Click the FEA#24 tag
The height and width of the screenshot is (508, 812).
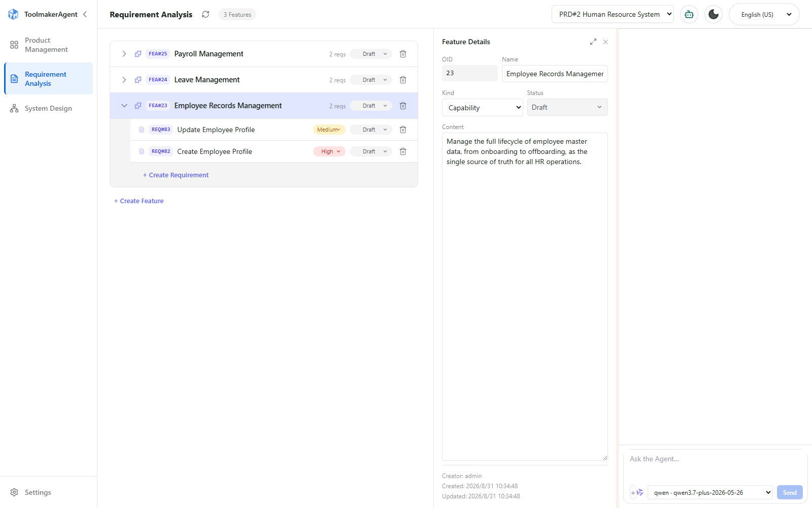(x=158, y=80)
